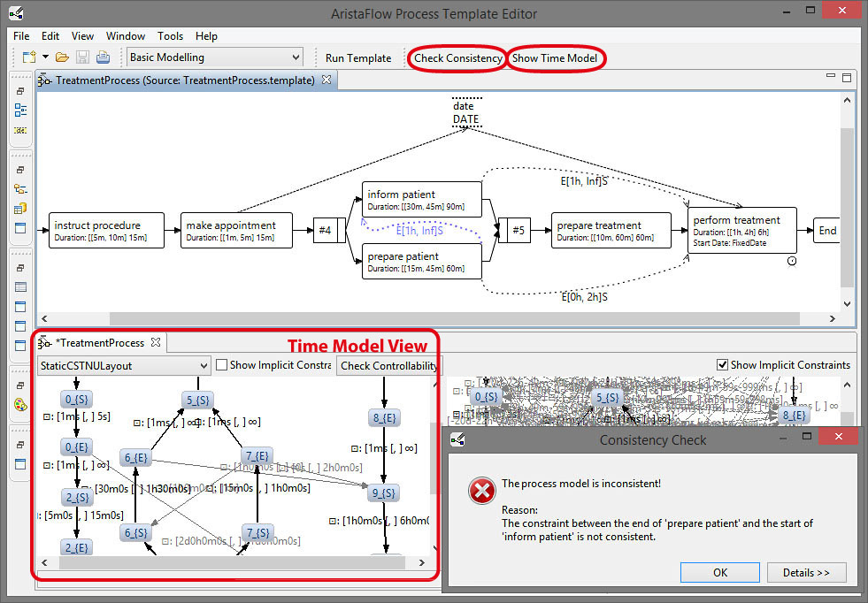Select time model node 6_{E}

[x=135, y=458]
